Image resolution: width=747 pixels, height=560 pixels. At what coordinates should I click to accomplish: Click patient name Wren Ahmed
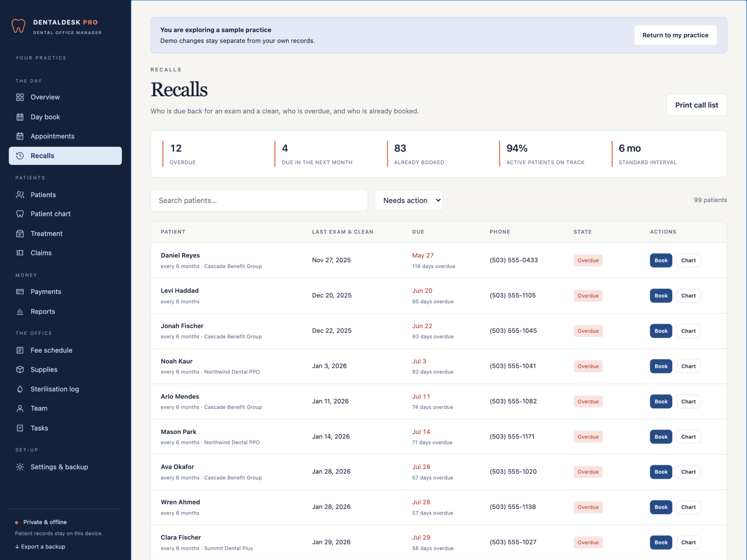click(180, 502)
